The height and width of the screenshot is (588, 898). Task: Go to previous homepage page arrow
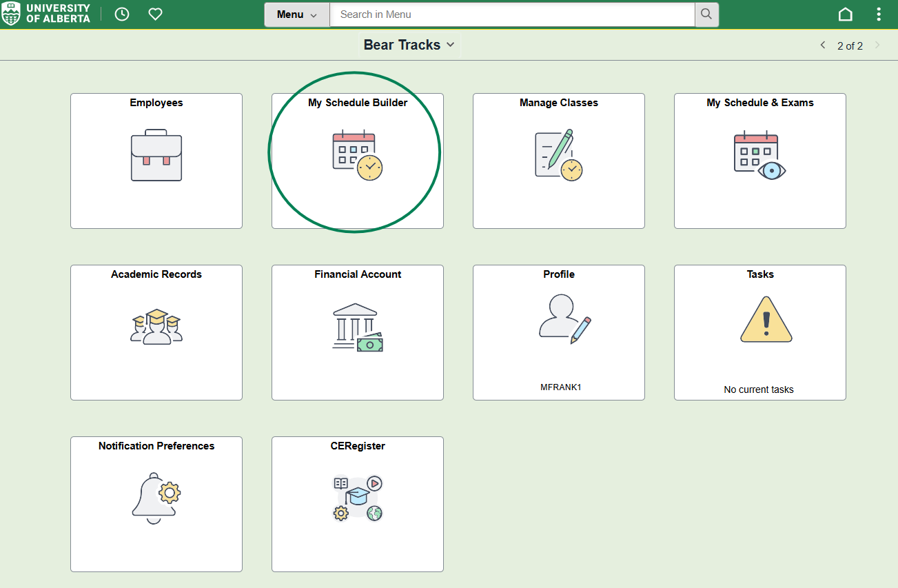tap(822, 45)
